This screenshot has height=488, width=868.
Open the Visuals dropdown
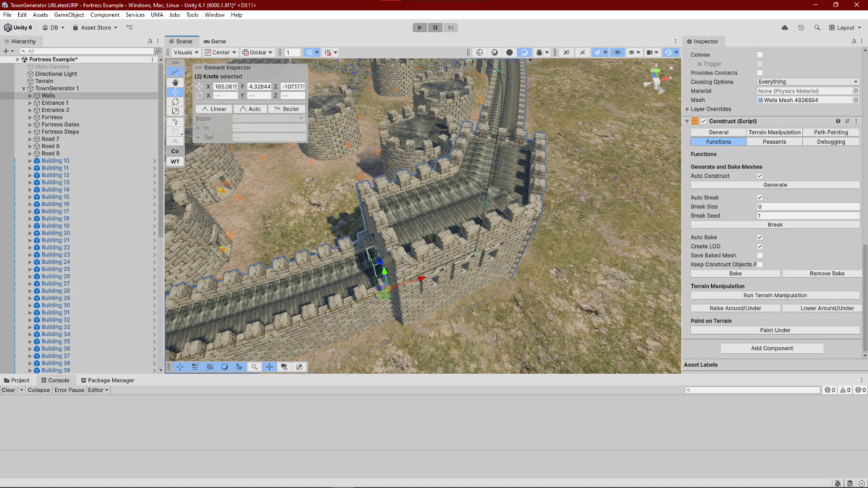click(x=186, y=52)
